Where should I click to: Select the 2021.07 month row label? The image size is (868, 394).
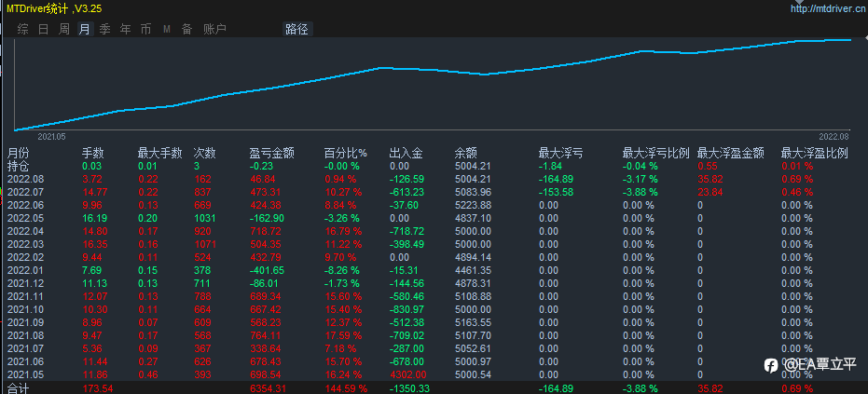(x=25, y=348)
